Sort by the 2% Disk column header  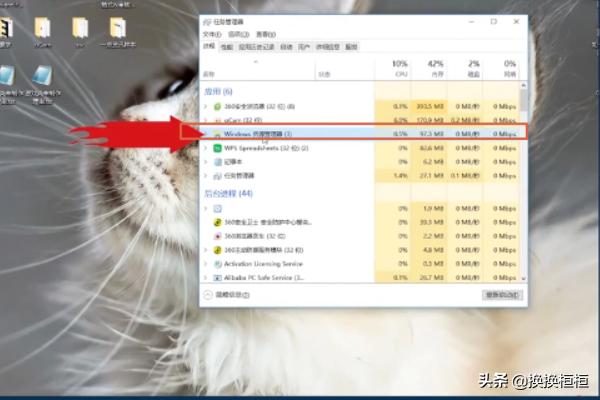(x=465, y=68)
